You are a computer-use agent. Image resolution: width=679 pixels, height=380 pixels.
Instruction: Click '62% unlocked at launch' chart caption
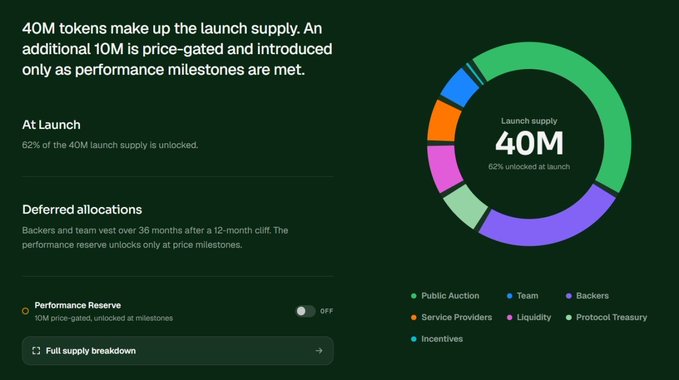[529, 167]
